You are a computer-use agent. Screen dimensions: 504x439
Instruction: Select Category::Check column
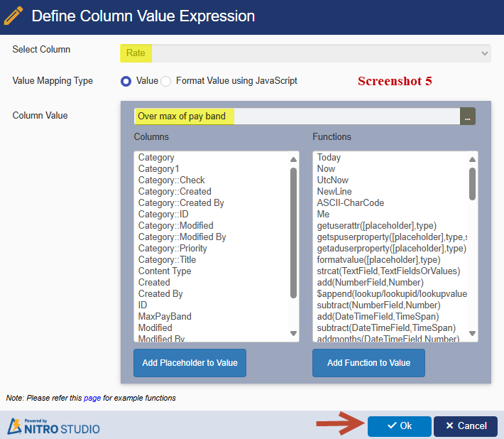171,180
